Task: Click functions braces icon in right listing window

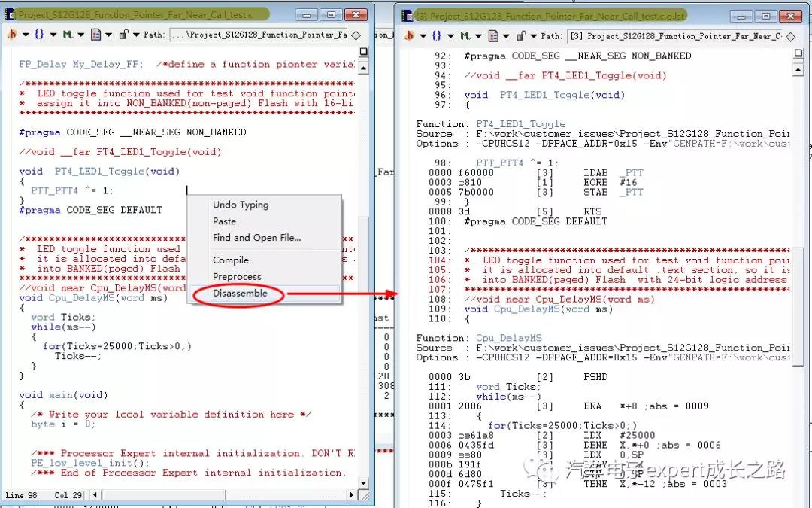Action: point(437,35)
